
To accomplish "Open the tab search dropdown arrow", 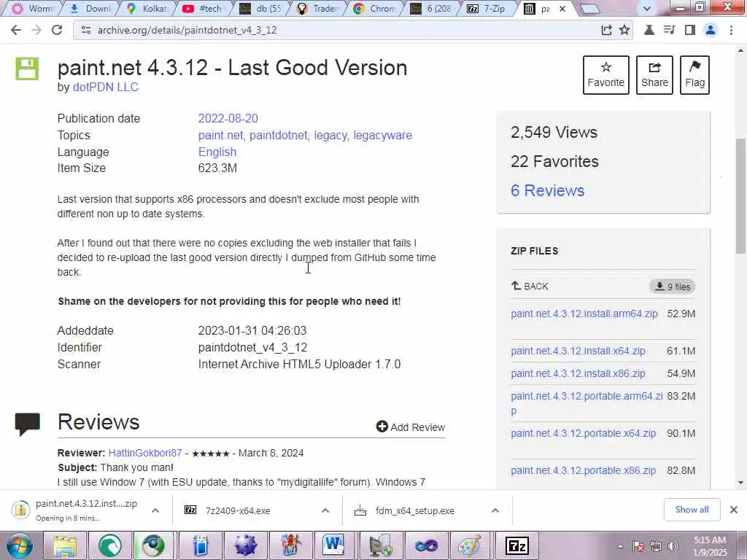I will coord(647,9).
